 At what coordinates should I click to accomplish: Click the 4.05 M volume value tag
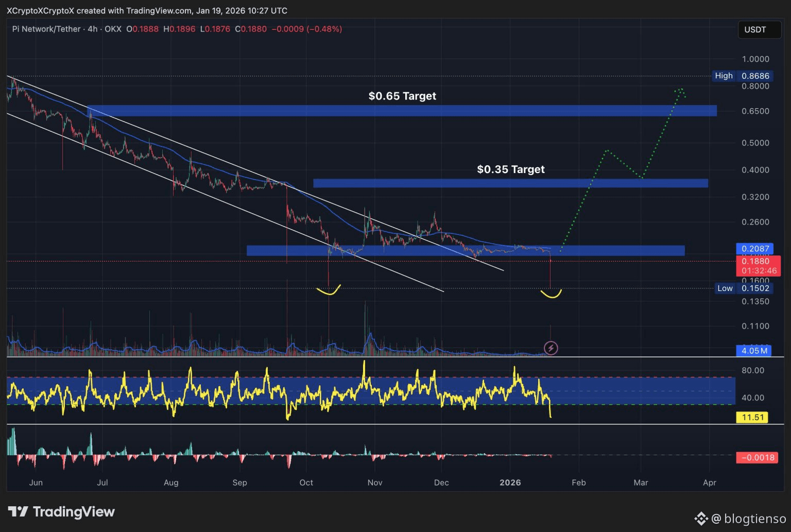click(x=754, y=351)
